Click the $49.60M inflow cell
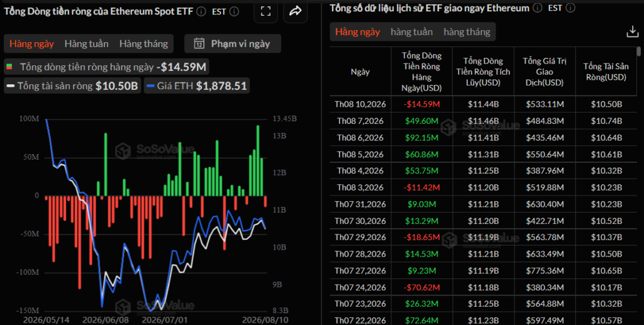This screenshot has width=644, height=325. [x=421, y=121]
